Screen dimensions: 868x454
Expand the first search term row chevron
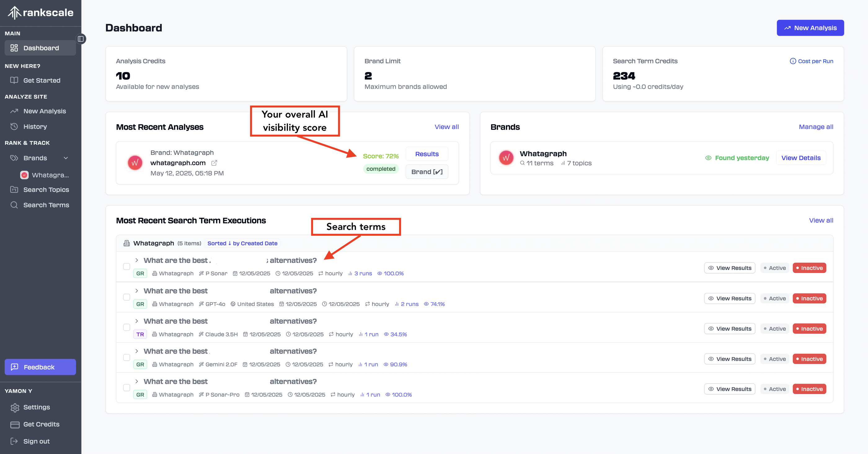pos(137,260)
